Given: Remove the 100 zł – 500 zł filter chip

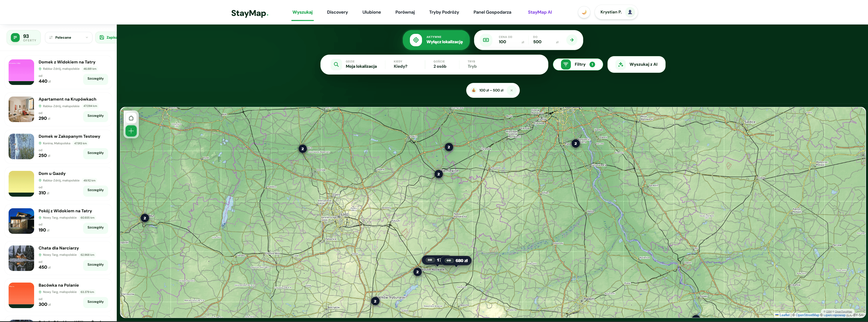Looking at the screenshot, I should tap(511, 90).
